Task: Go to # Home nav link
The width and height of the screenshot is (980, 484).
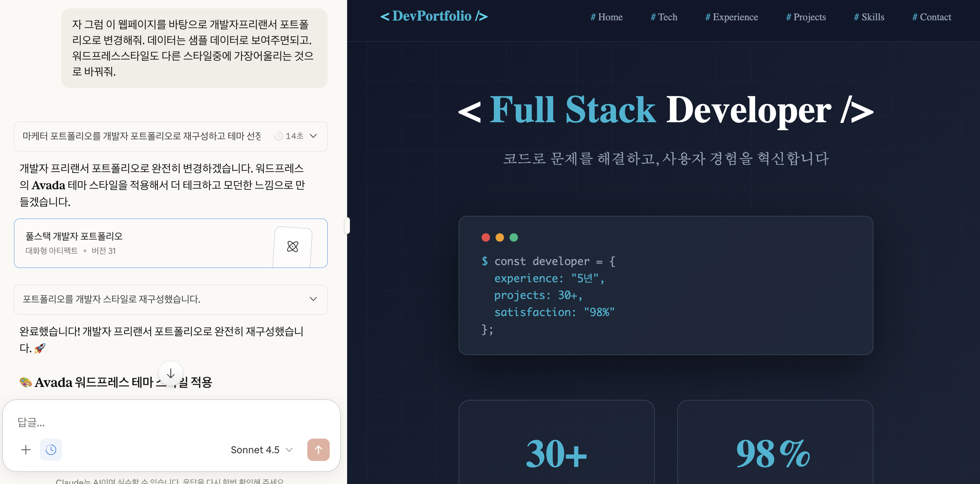Action: [x=606, y=17]
